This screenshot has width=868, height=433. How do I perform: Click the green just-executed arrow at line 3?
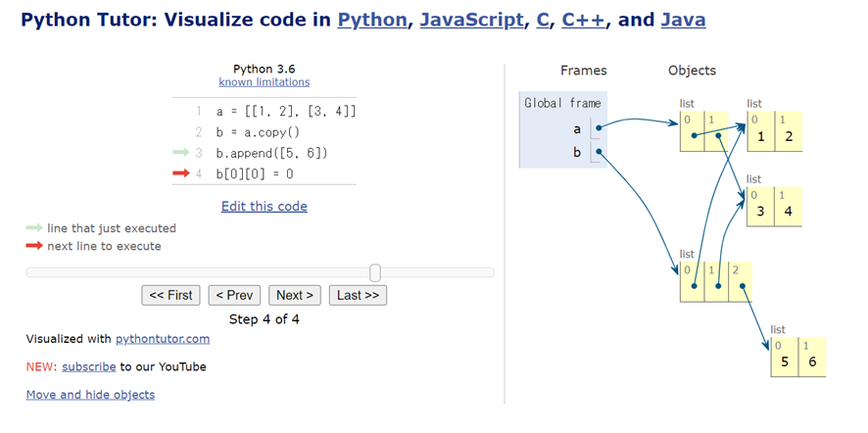(180, 153)
